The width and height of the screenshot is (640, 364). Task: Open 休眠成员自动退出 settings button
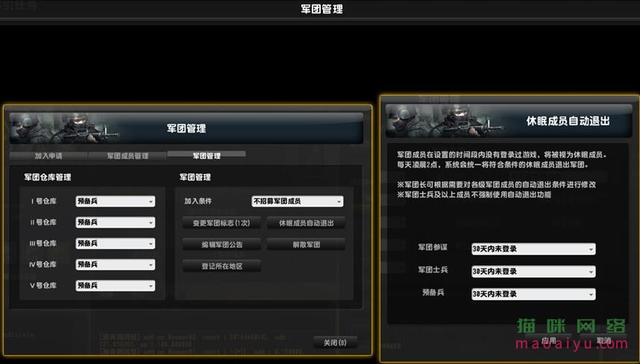[x=306, y=223]
